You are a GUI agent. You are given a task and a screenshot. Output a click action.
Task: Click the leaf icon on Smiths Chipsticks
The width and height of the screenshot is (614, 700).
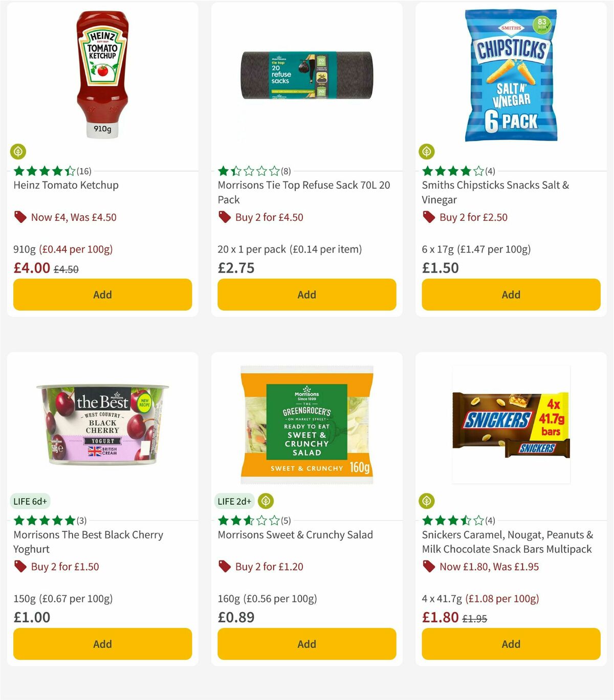tap(427, 151)
